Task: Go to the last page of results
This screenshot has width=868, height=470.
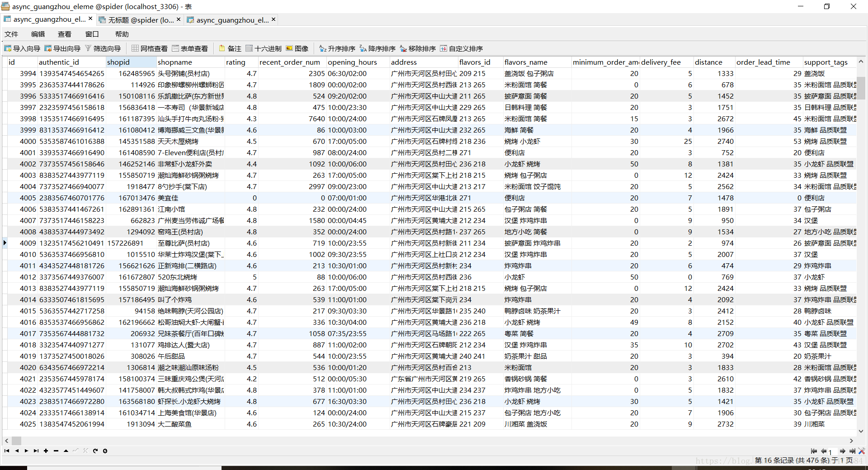Action: coord(852,451)
